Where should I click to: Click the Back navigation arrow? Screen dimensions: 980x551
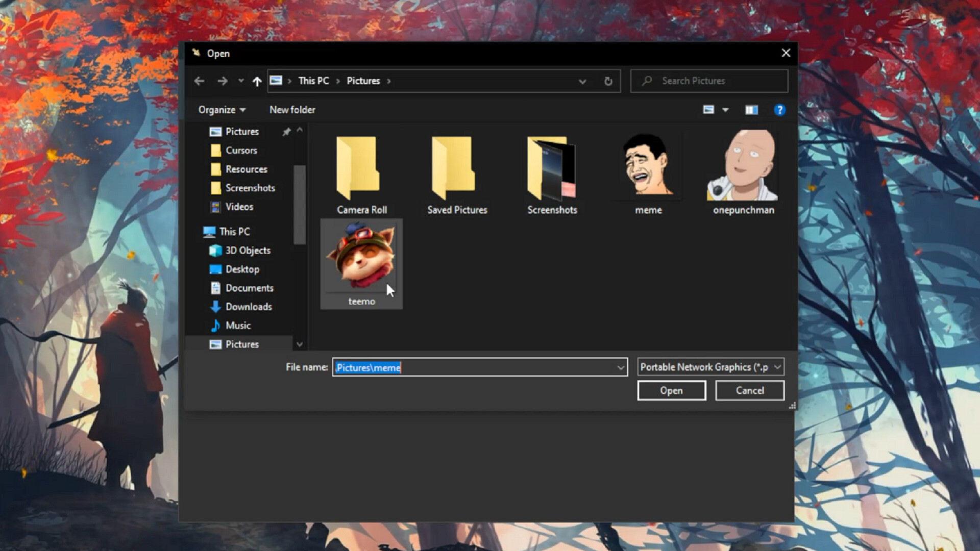click(x=199, y=81)
